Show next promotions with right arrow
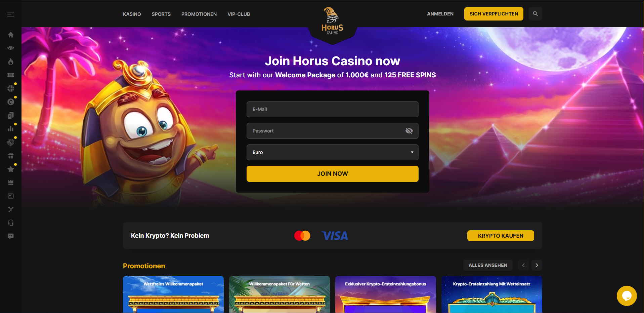Screen dimensions: 644x313 [x=537, y=265]
